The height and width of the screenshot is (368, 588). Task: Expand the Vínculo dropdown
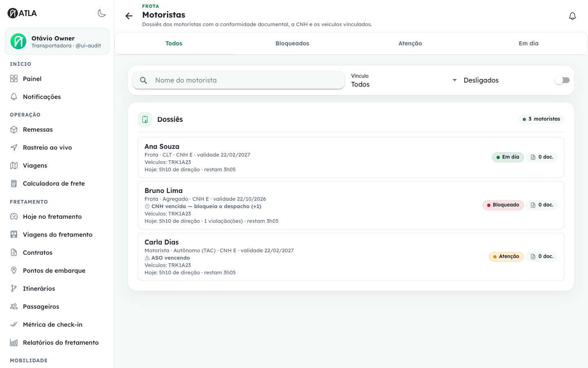pyautogui.click(x=404, y=81)
